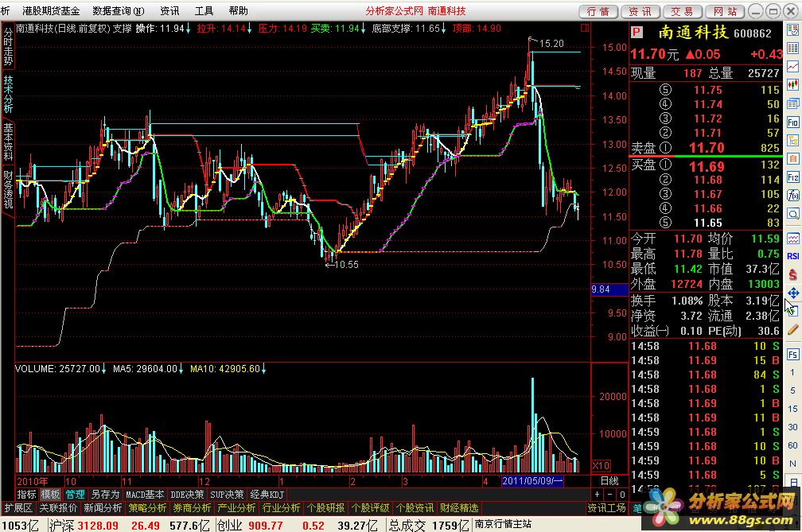Screen dimensions: 802x532
Task: Click the arrow after 操作: 11.94
Action: coord(189,29)
